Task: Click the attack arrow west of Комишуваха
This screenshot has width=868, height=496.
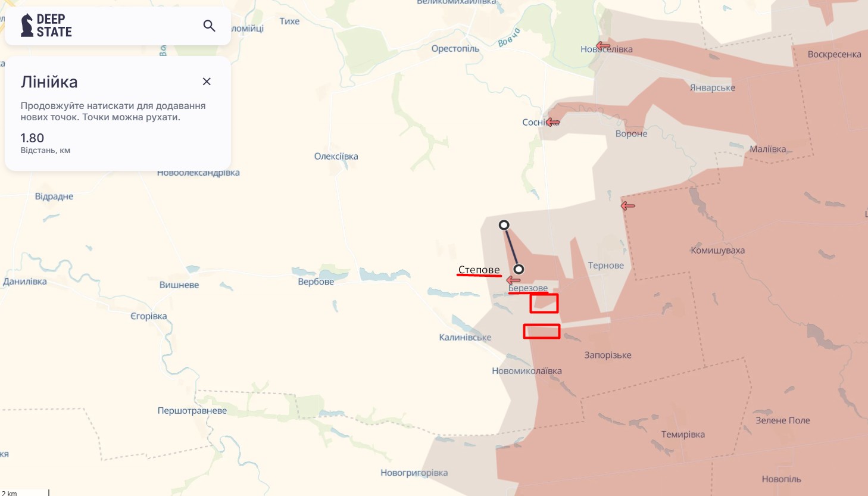Action: click(627, 206)
